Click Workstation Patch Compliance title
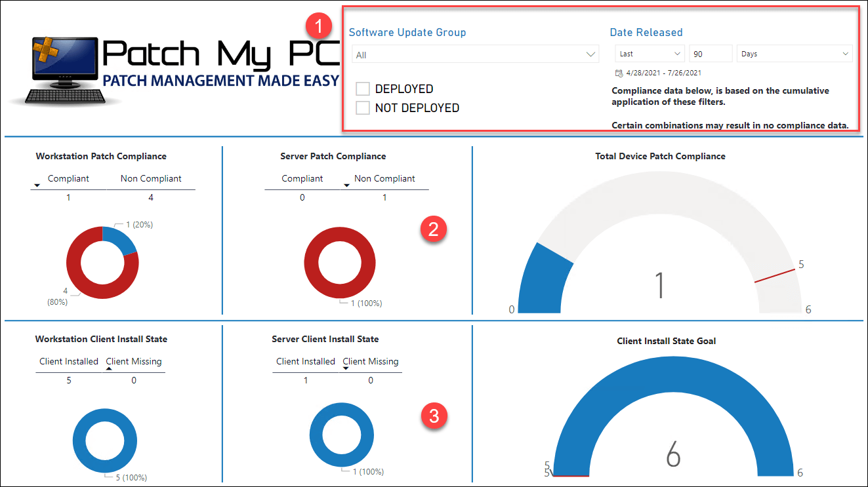 [101, 156]
